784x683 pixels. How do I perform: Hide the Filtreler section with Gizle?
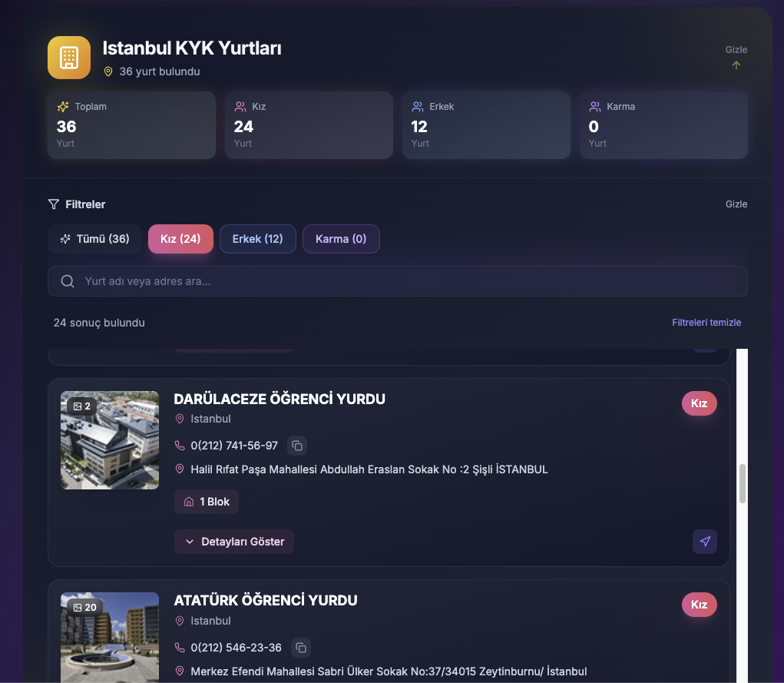736,204
